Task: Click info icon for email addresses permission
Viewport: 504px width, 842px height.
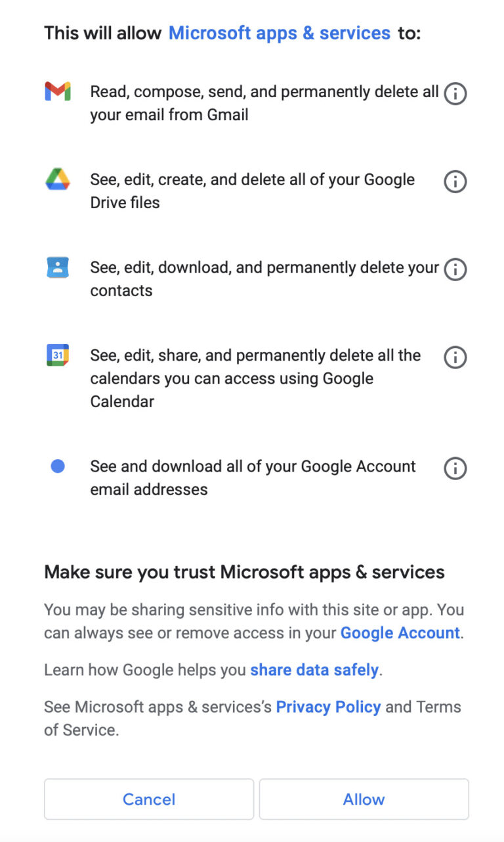Action: (455, 468)
